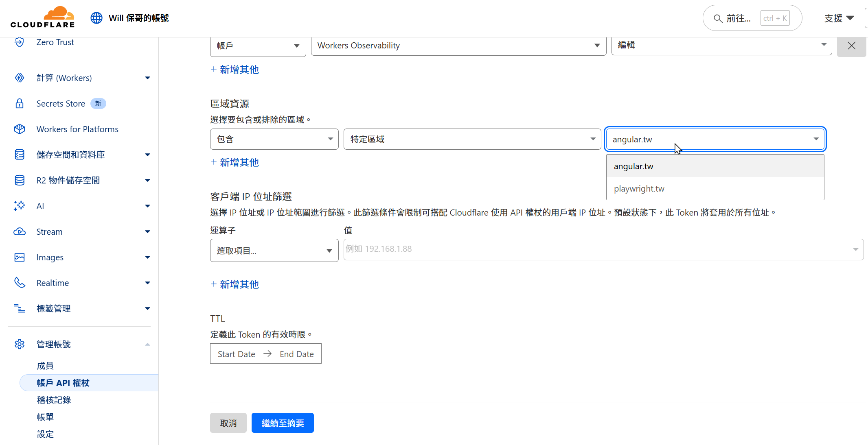The image size is (868, 445).
Task: Open the 包含 include/exclude dropdown
Action: click(274, 139)
